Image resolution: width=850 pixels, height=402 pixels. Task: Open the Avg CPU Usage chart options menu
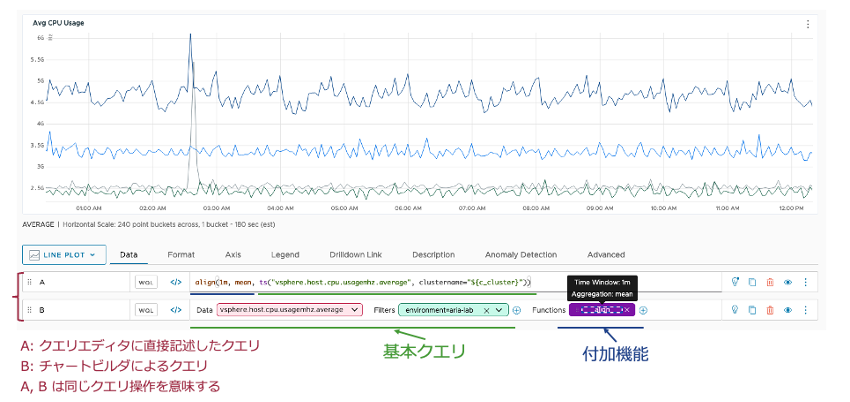tap(808, 24)
